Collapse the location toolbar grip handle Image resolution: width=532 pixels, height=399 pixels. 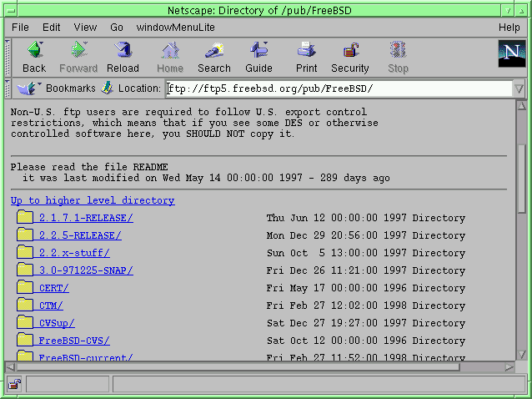[8, 88]
